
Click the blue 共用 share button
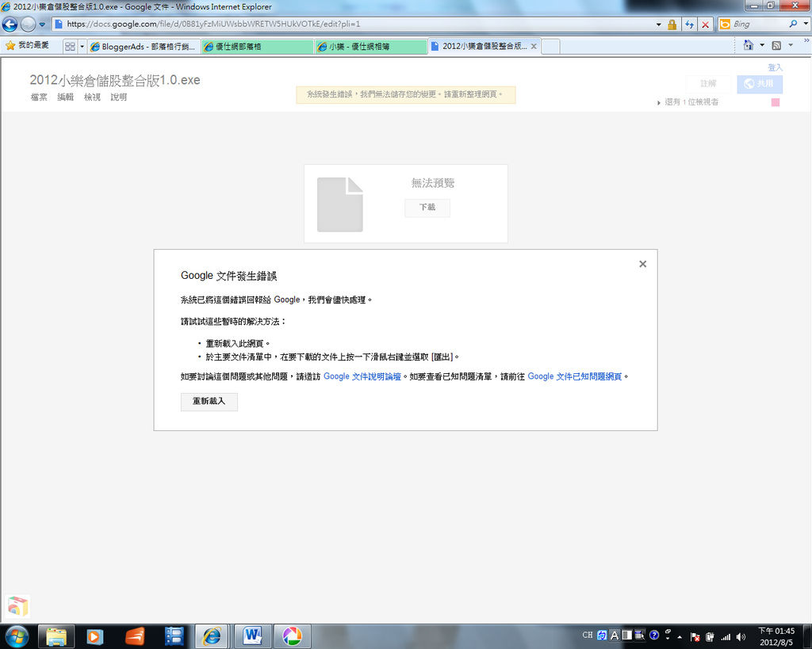pyautogui.click(x=760, y=84)
